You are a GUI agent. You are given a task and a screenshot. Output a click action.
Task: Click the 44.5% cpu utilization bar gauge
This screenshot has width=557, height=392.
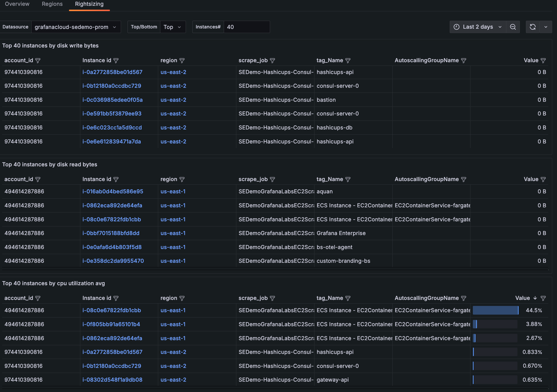[x=495, y=311]
